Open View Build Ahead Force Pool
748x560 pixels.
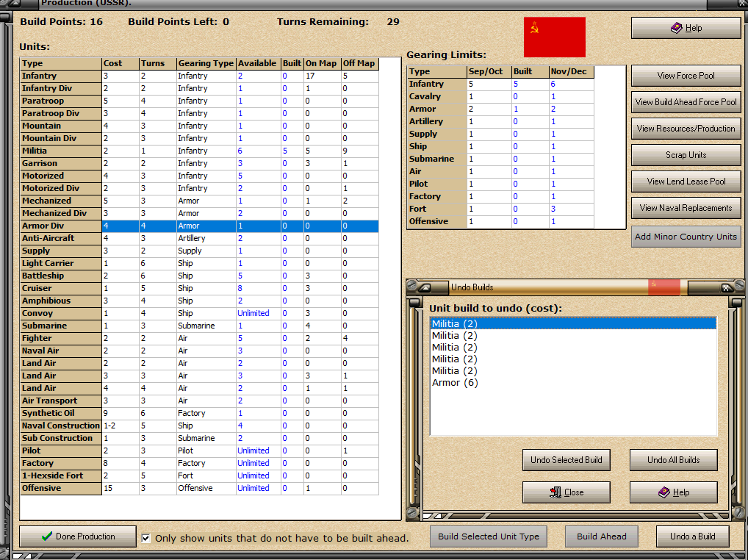(x=686, y=102)
